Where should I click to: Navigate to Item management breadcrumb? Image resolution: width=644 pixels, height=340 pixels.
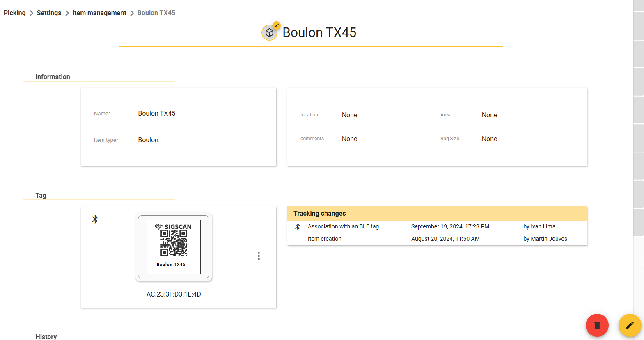(99, 13)
